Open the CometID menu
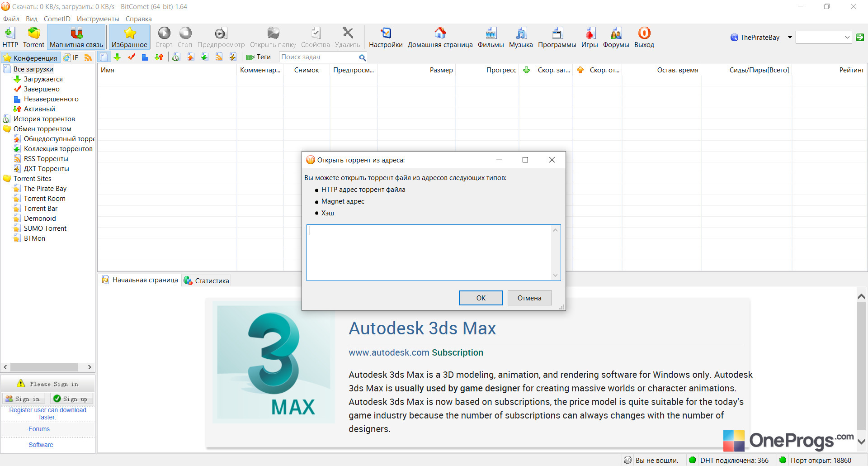This screenshot has width=868, height=466. (57, 19)
